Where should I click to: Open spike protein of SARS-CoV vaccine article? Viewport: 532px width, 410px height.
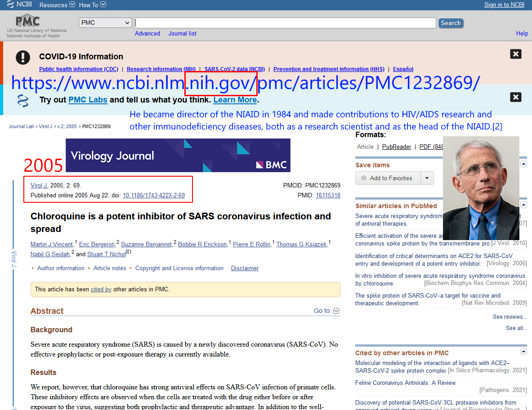[x=428, y=299]
